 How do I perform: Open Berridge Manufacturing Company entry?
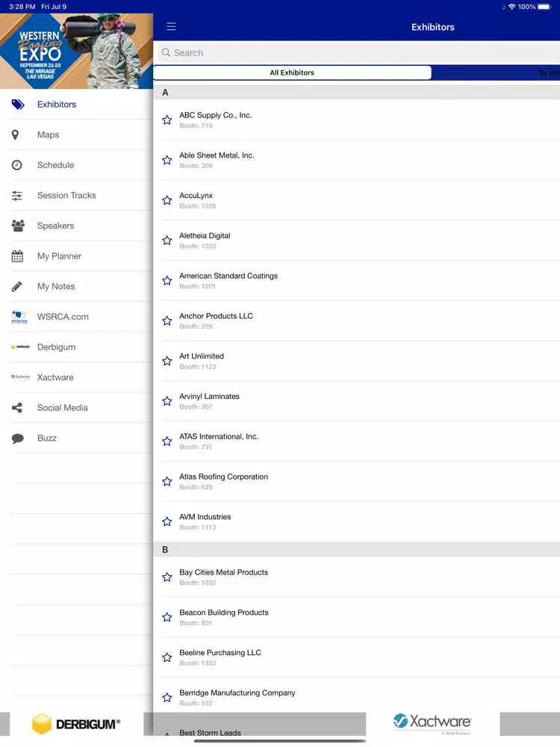(x=356, y=698)
